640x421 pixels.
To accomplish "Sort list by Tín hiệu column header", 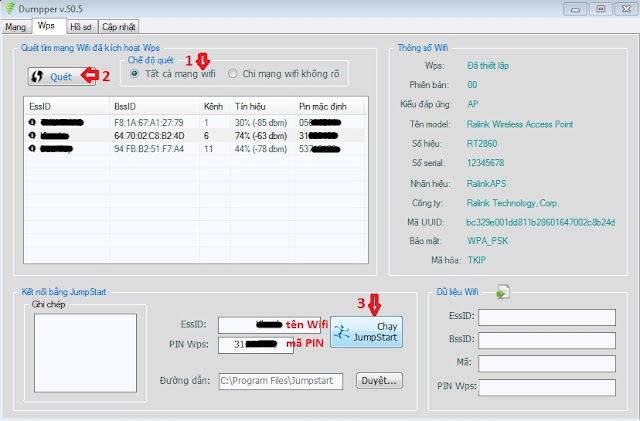I will pos(262,107).
